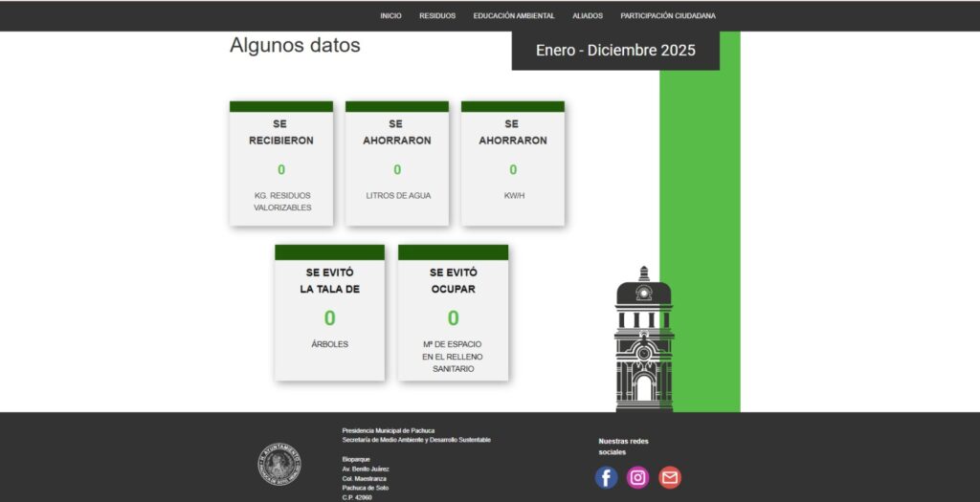The image size is (980, 502).
Task: Go to Inicio menu item
Action: pos(390,15)
